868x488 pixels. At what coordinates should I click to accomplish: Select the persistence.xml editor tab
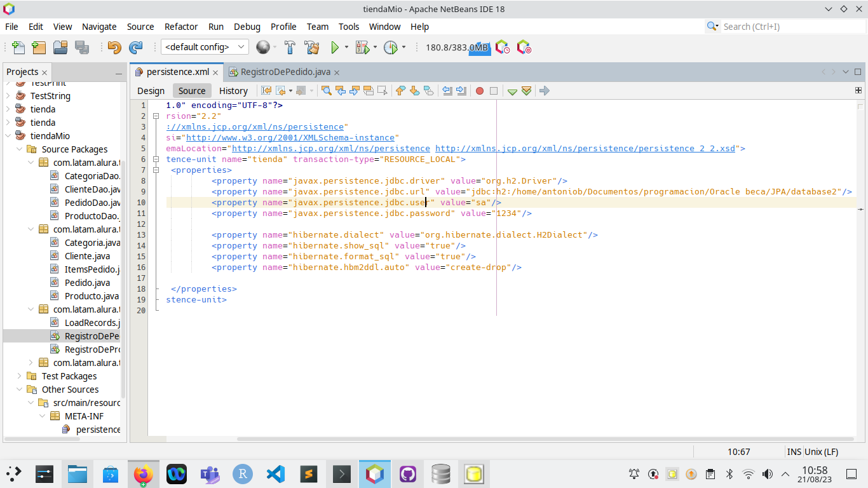(x=177, y=72)
